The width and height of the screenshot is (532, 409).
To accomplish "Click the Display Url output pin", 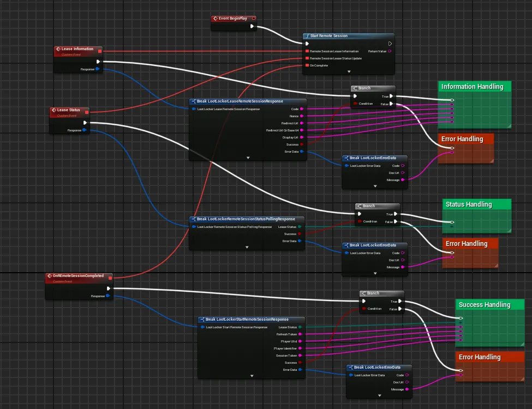I will coord(302,137).
